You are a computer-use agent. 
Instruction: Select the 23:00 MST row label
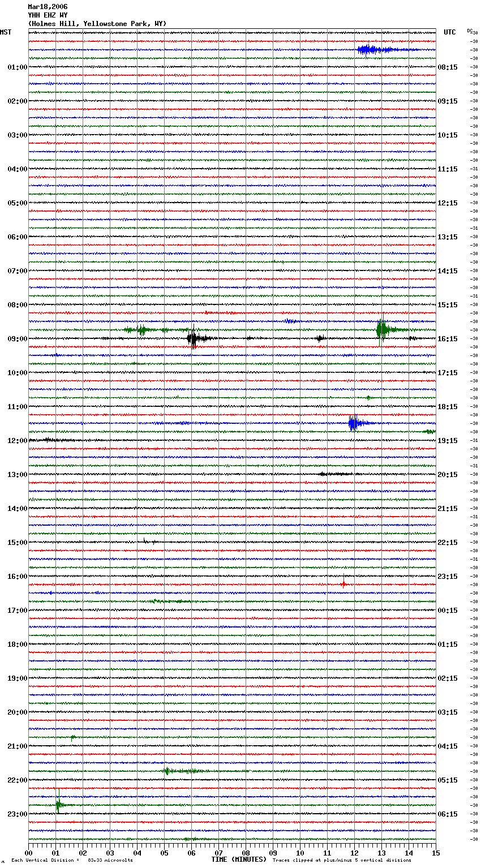[x=17, y=814]
